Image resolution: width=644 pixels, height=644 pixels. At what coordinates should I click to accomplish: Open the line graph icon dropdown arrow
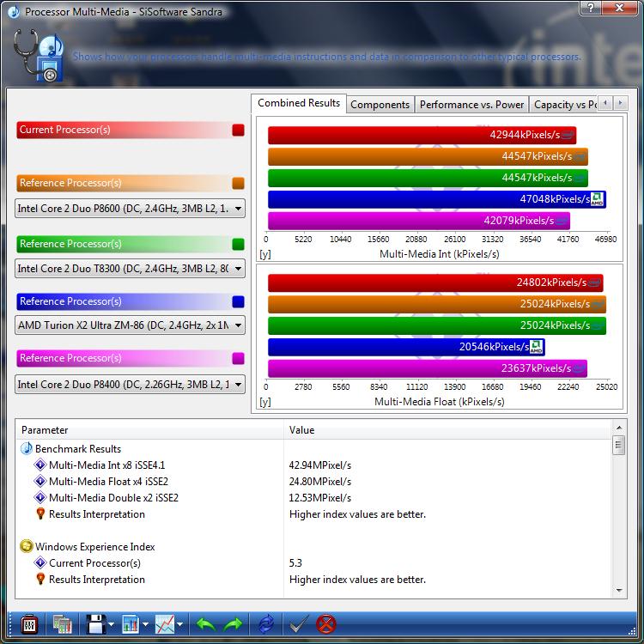180,625
